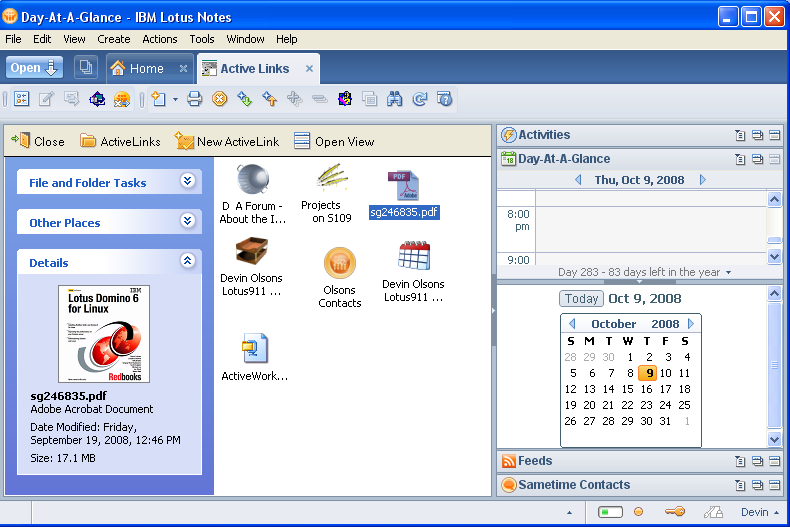Image resolution: width=790 pixels, height=527 pixels.
Task: Open the ActiveWork document icon
Action: click(x=254, y=349)
